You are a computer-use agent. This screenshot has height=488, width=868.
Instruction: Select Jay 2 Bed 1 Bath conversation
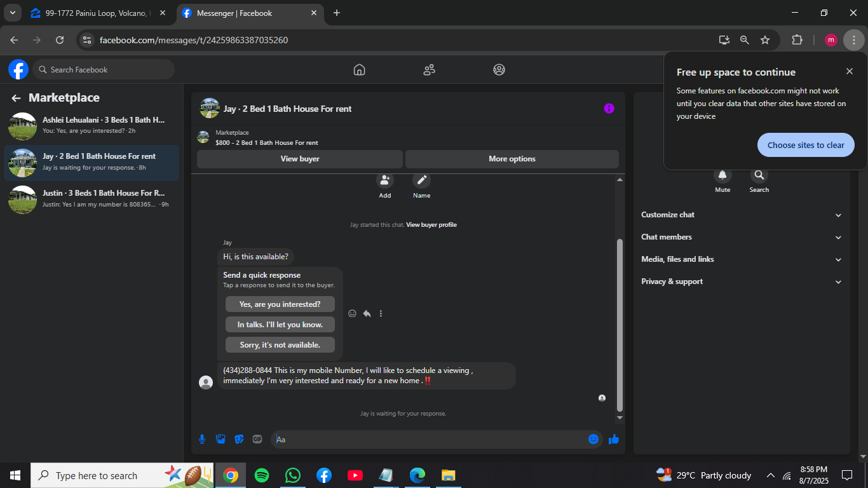coord(92,163)
